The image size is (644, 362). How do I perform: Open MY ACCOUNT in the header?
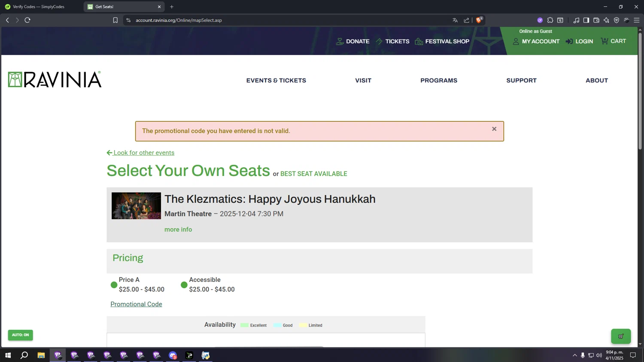tap(536, 42)
